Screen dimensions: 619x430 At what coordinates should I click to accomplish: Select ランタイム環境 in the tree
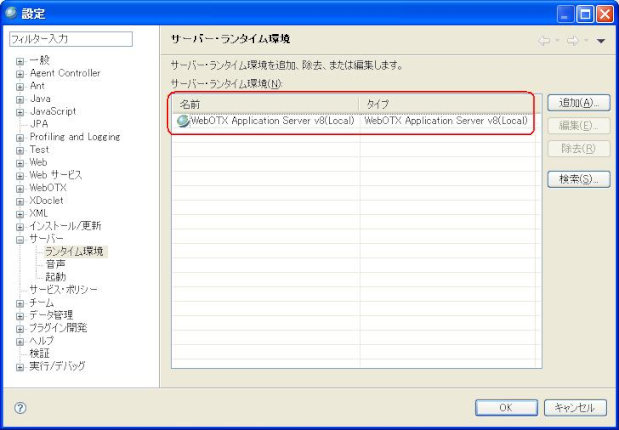(74, 252)
